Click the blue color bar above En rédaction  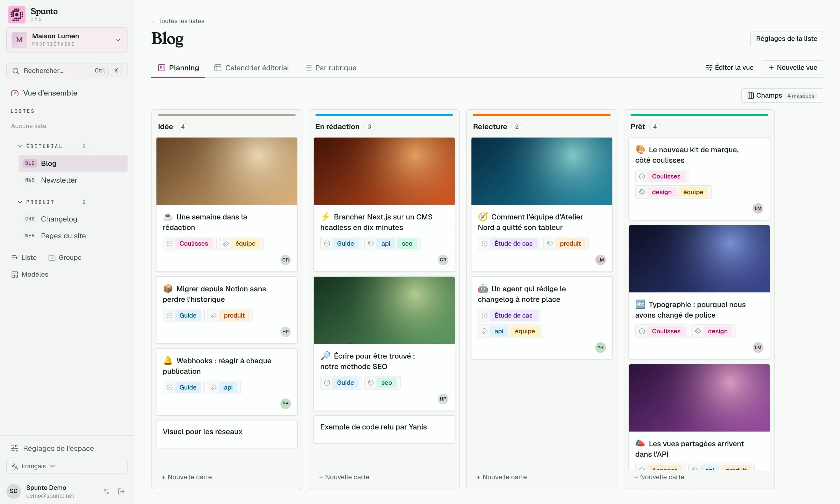click(384, 115)
